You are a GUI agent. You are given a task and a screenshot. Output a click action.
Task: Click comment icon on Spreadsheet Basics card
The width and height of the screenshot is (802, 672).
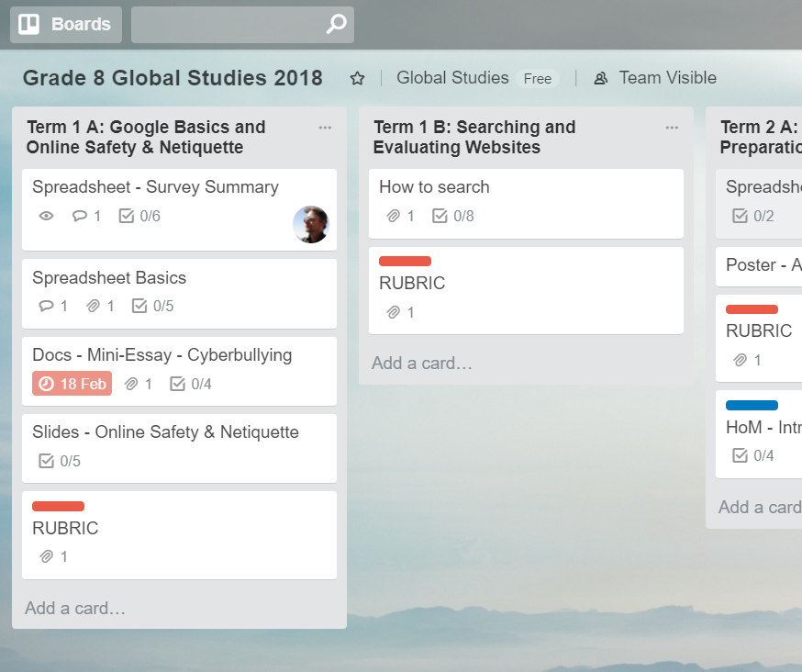pyautogui.click(x=47, y=307)
